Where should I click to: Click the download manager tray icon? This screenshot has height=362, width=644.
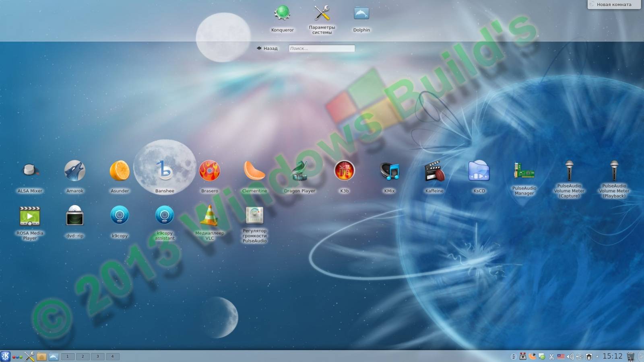tap(523, 356)
